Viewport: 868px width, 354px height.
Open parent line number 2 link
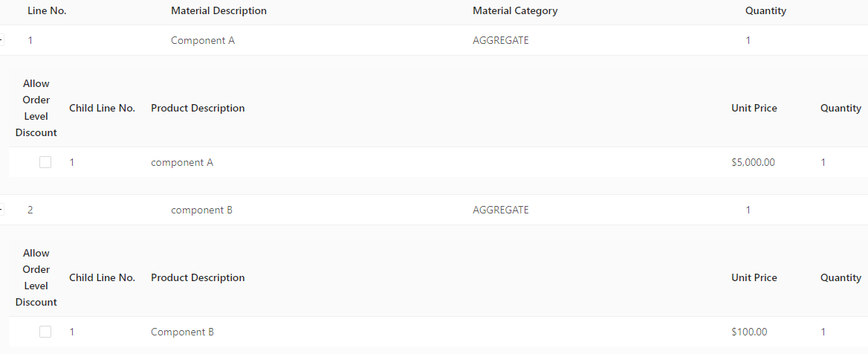click(x=30, y=210)
